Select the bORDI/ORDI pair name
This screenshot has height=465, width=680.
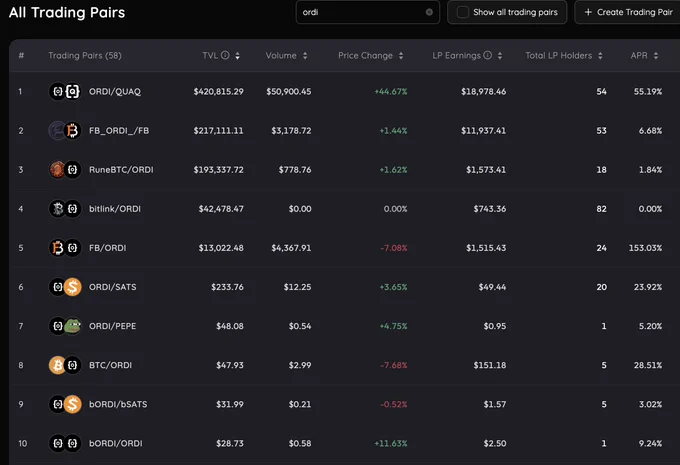116,443
